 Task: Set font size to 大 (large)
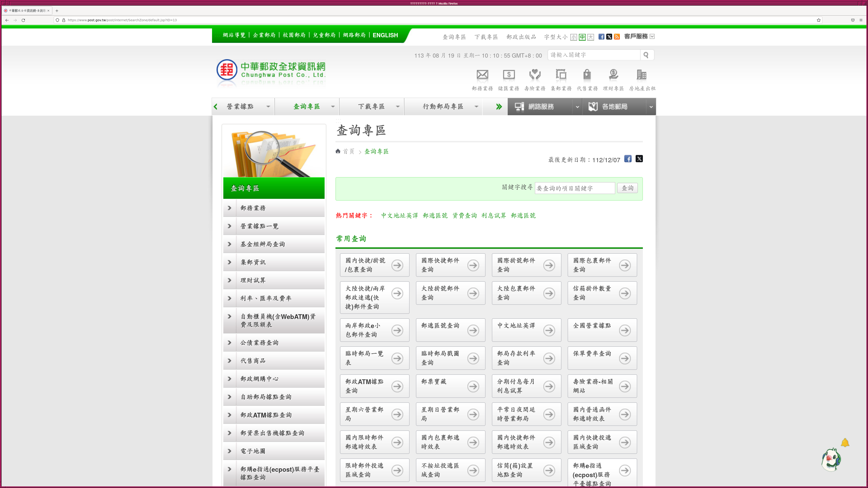591,37
